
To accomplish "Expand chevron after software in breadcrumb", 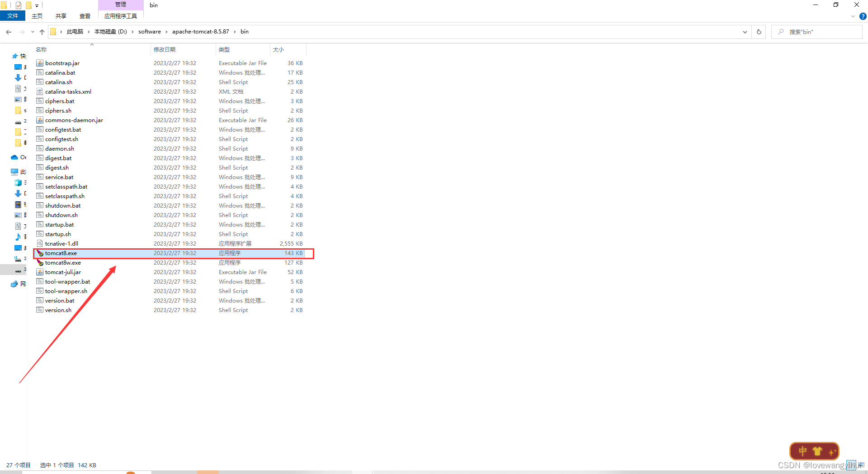I will [x=166, y=32].
